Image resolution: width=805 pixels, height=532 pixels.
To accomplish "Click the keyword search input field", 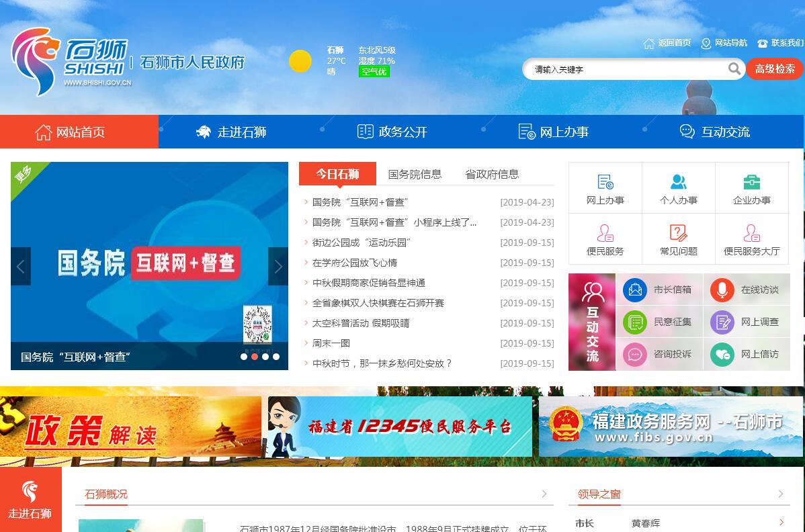I will click(625, 69).
